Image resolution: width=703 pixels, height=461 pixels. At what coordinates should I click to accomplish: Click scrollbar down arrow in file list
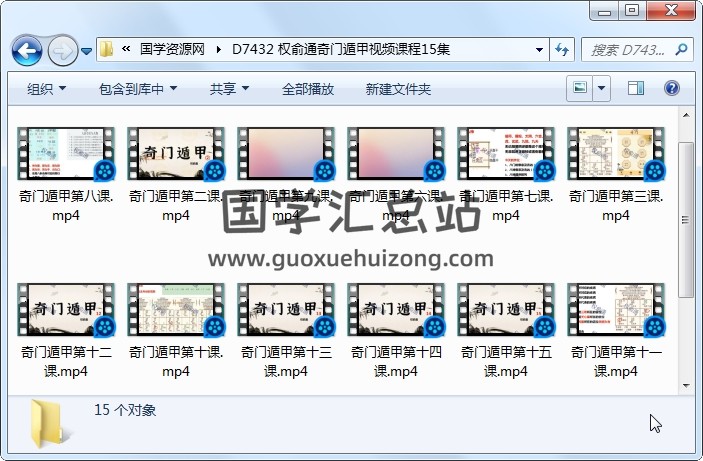coord(686,385)
